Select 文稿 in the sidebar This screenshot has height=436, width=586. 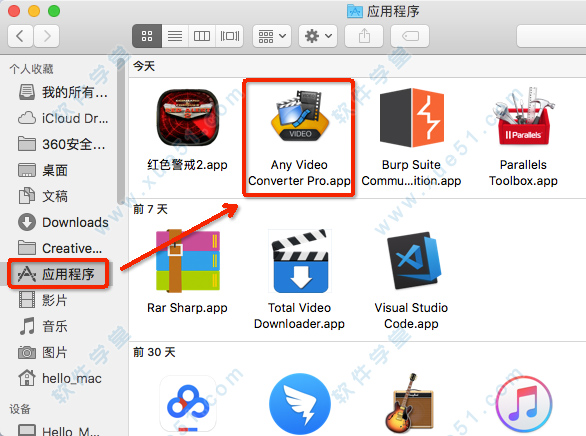[43, 196]
